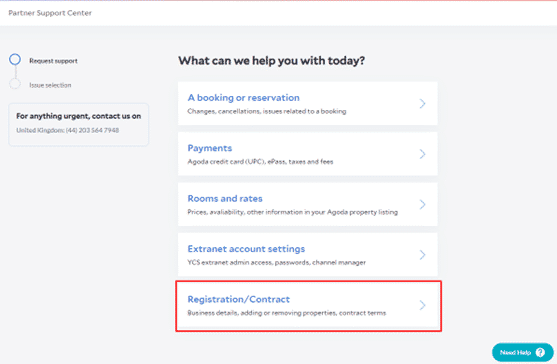Choose Rooms and rates topic
557x364 pixels.
point(225,199)
